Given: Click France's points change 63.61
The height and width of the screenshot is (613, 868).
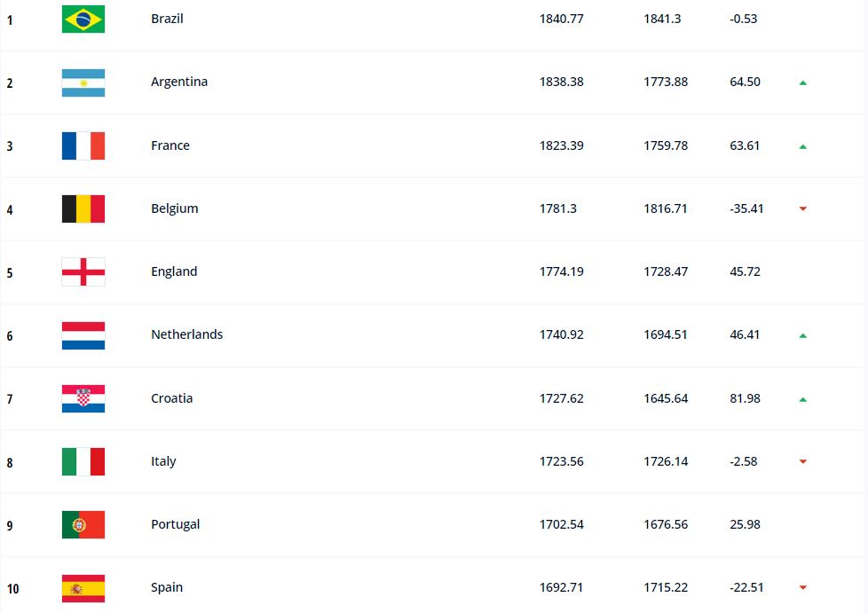Looking at the screenshot, I should 744,145.
